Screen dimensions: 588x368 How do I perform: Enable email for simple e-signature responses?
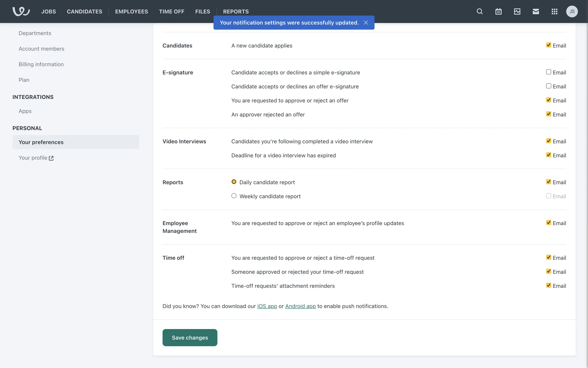coord(548,72)
